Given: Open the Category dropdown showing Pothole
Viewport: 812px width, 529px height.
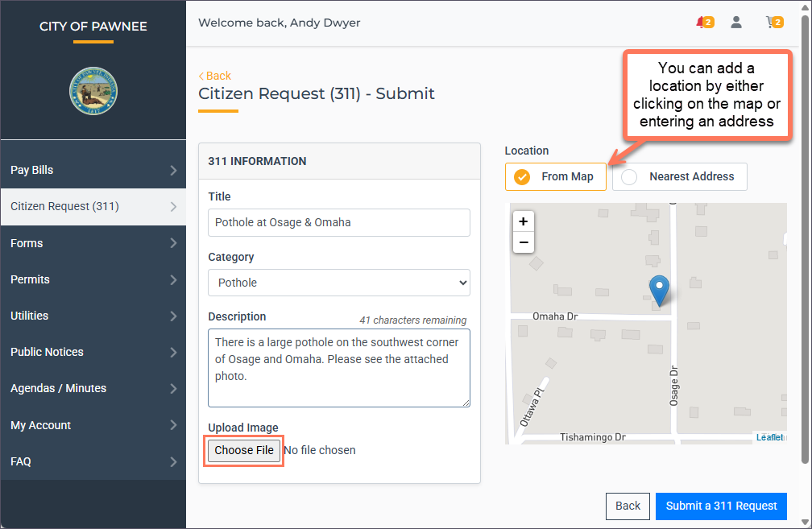Looking at the screenshot, I should [x=338, y=283].
